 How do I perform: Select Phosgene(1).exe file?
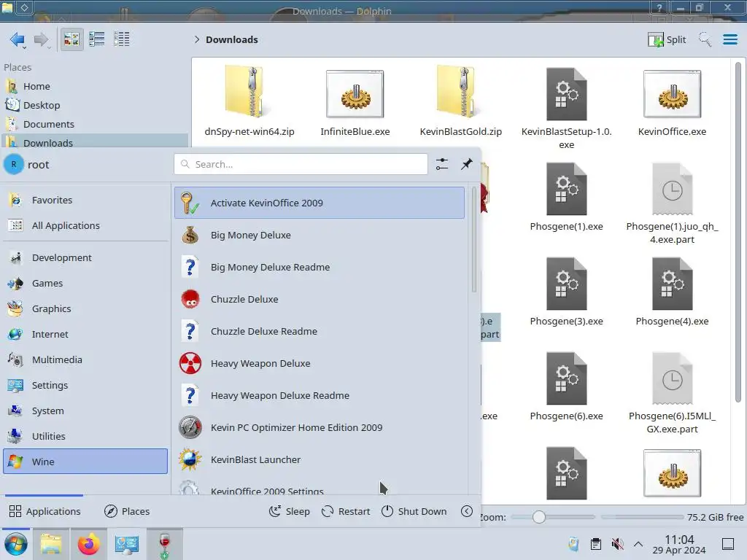[x=566, y=197]
